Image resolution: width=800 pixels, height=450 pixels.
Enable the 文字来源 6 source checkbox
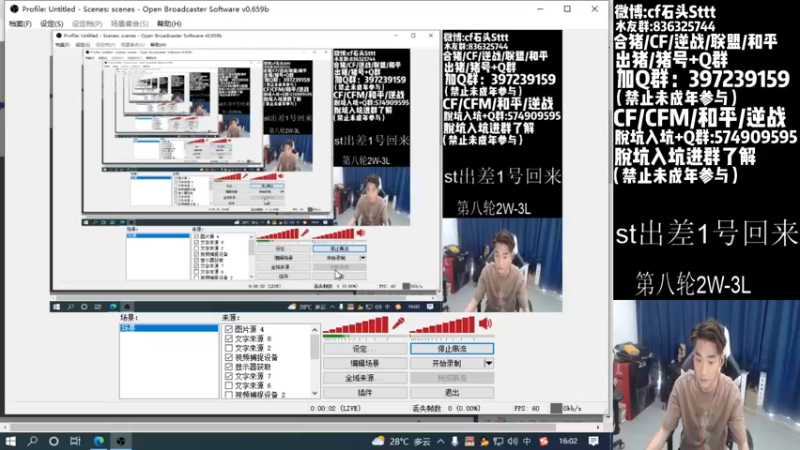[x=229, y=385]
